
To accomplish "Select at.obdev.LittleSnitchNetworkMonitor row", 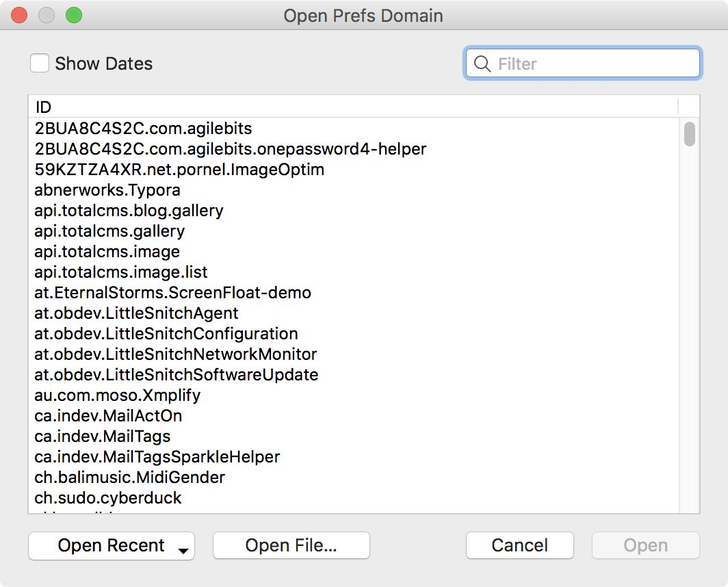I will (354, 354).
